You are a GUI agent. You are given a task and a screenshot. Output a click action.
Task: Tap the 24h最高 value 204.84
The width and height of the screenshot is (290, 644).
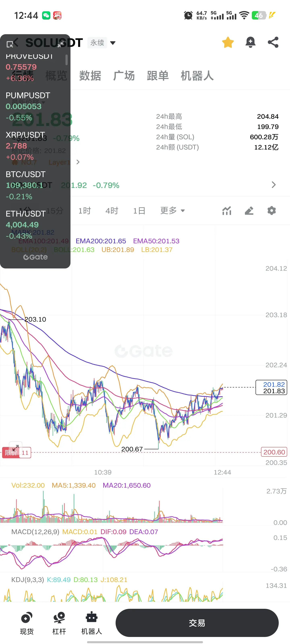(268, 117)
